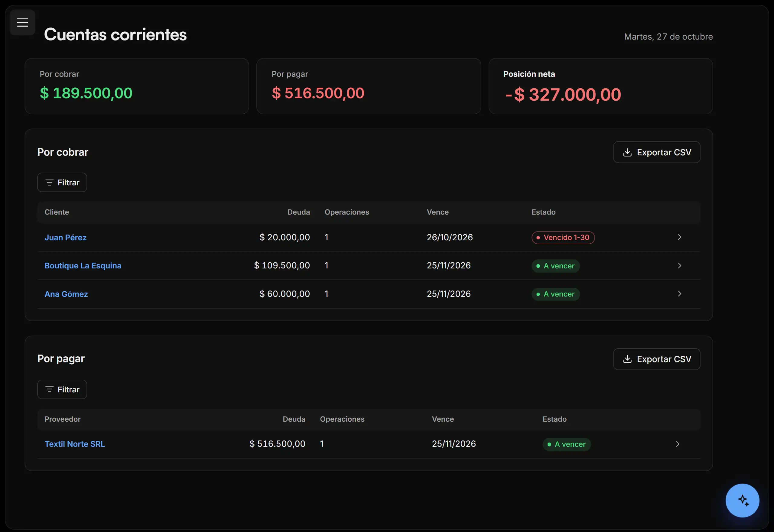
Task: Click the Cliente column header
Action: click(57, 212)
